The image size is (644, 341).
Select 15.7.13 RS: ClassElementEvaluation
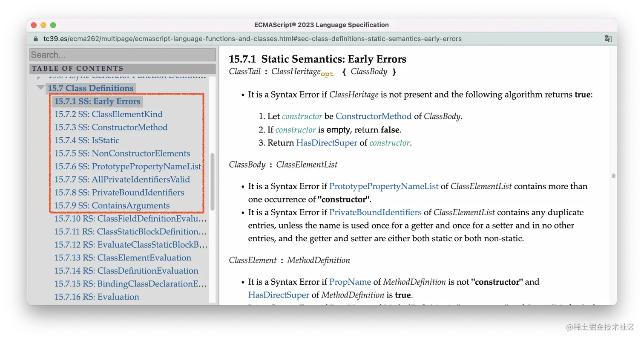click(x=123, y=258)
